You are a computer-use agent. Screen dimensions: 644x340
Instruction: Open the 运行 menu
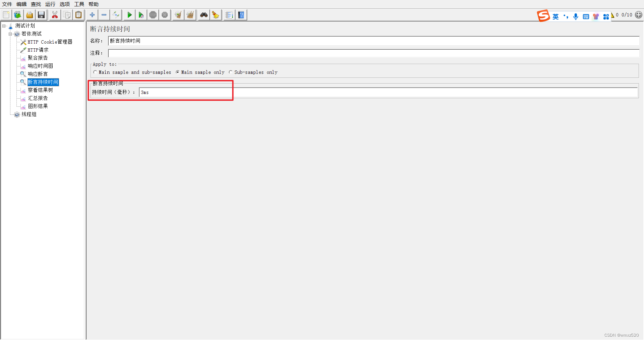50,4
